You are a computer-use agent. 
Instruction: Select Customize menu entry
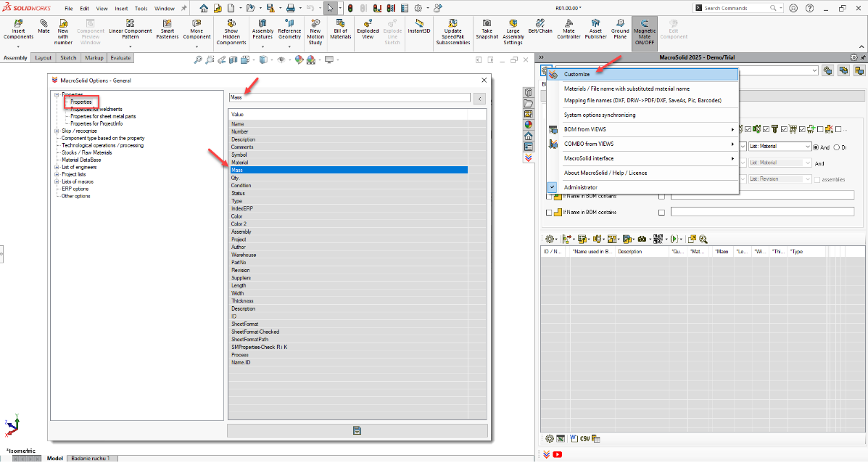(642, 74)
